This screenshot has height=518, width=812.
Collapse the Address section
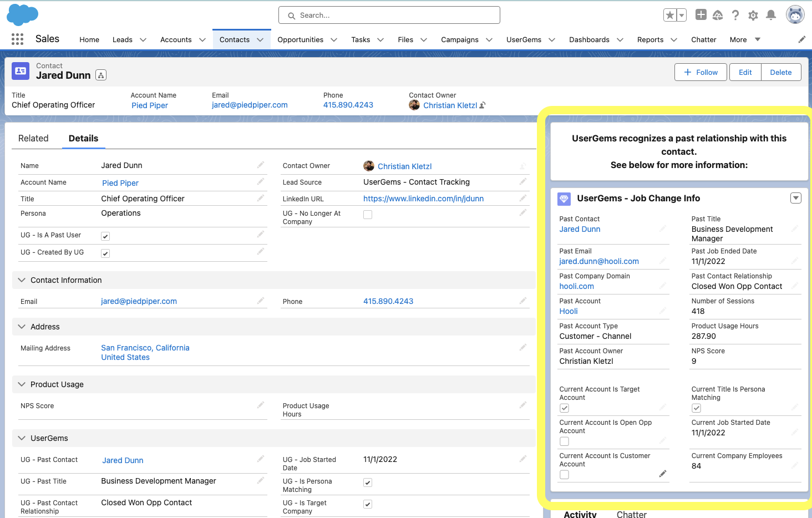[x=22, y=327]
